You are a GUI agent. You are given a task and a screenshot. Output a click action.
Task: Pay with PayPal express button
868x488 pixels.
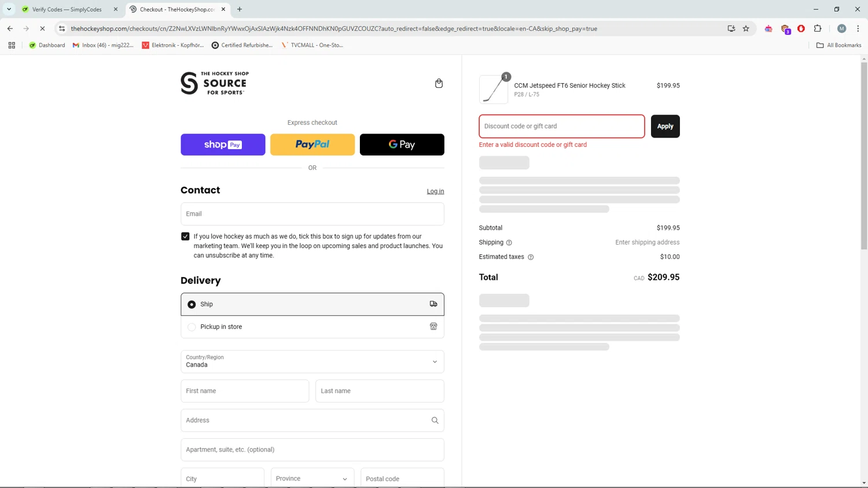pyautogui.click(x=312, y=145)
